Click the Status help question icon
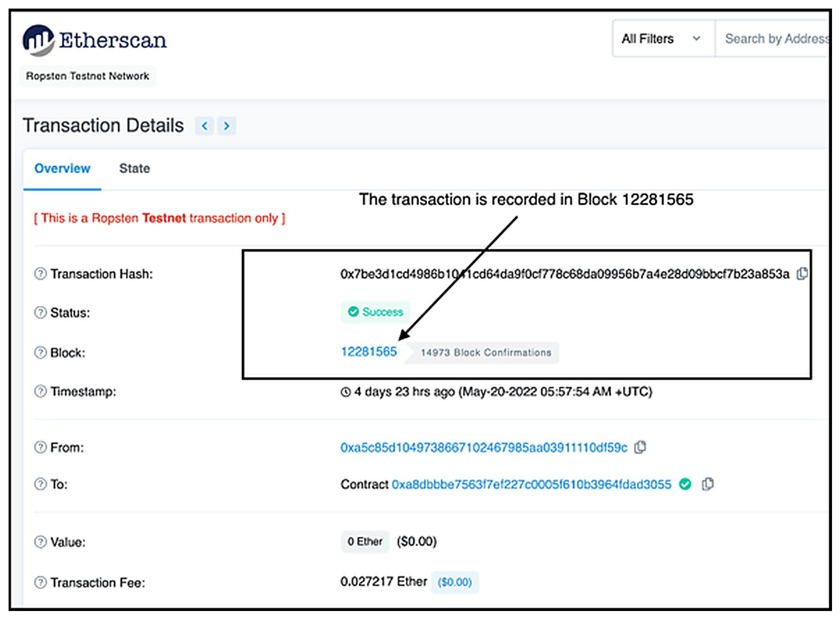This screenshot has height=619, width=840. tap(40, 313)
